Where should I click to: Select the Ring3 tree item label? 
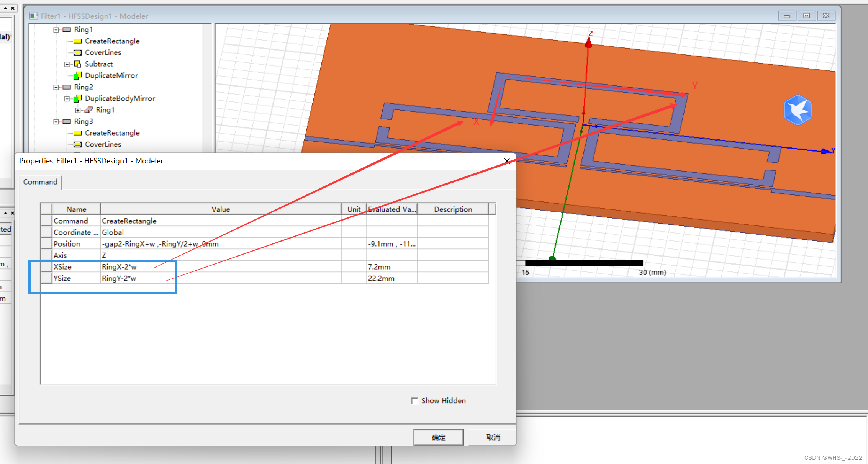tap(84, 121)
